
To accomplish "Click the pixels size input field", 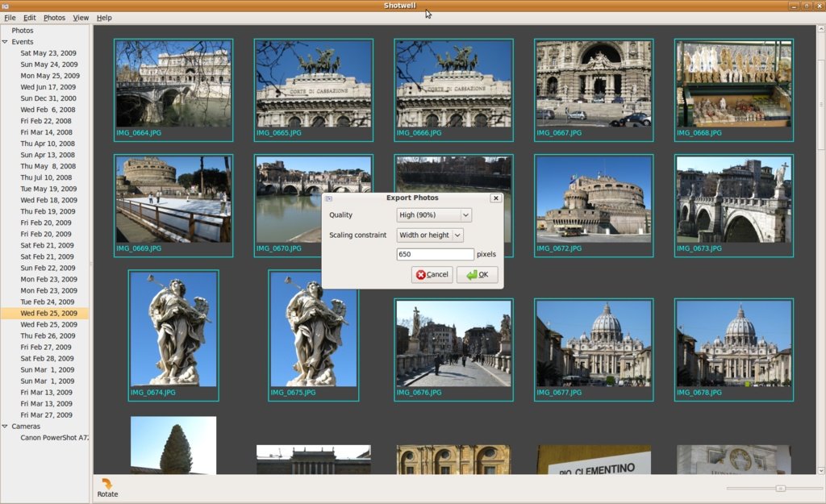I will click(435, 255).
